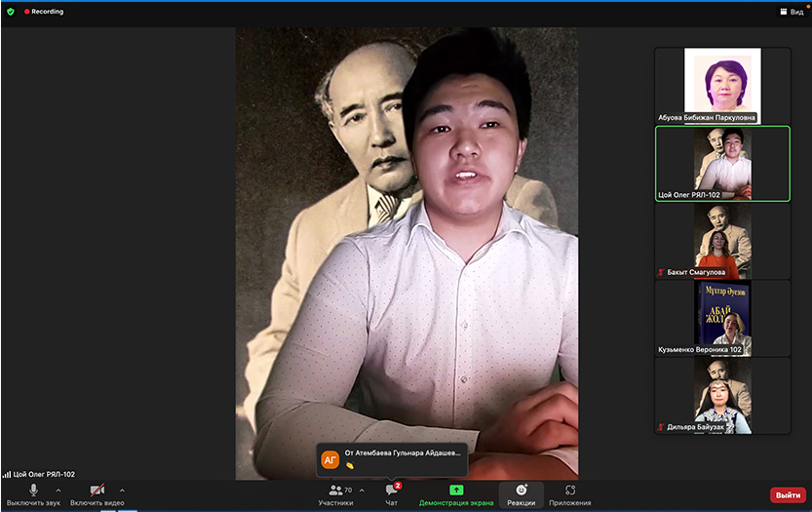
Task: Click the green encryption shield icon
Action: 11,12
